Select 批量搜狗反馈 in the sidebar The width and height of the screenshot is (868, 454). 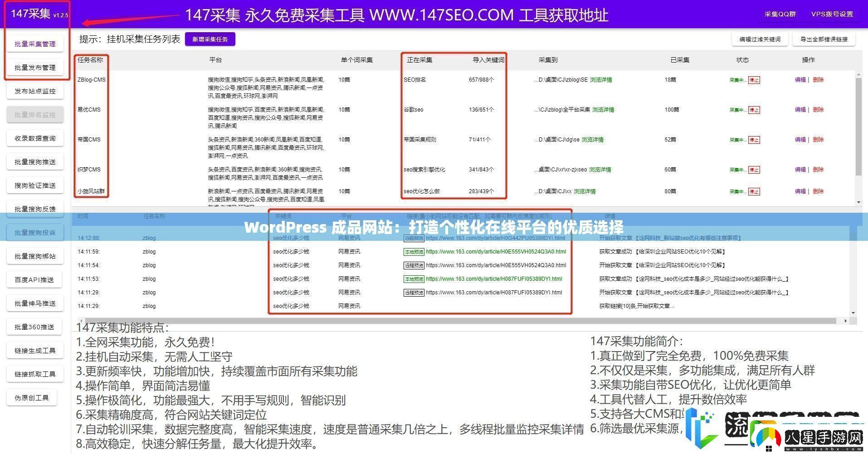pyautogui.click(x=35, y=209)
